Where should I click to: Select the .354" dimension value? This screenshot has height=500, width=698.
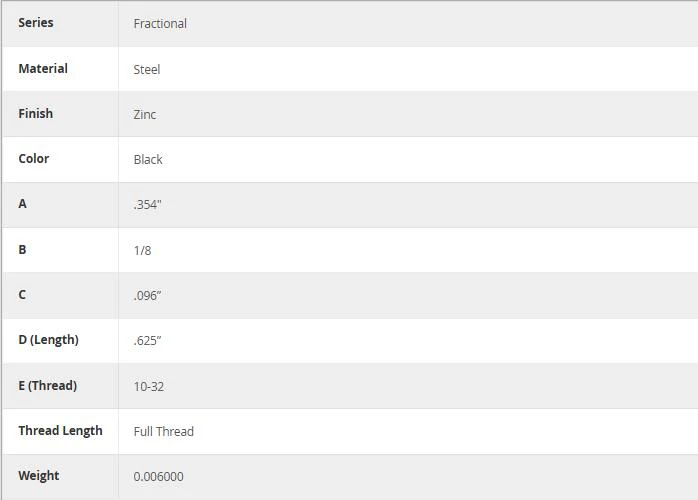[x=147, y=205]
